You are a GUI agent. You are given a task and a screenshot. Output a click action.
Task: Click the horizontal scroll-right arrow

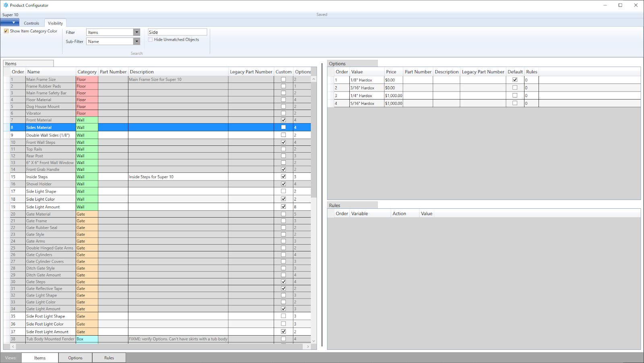click(x=308, y=346)
